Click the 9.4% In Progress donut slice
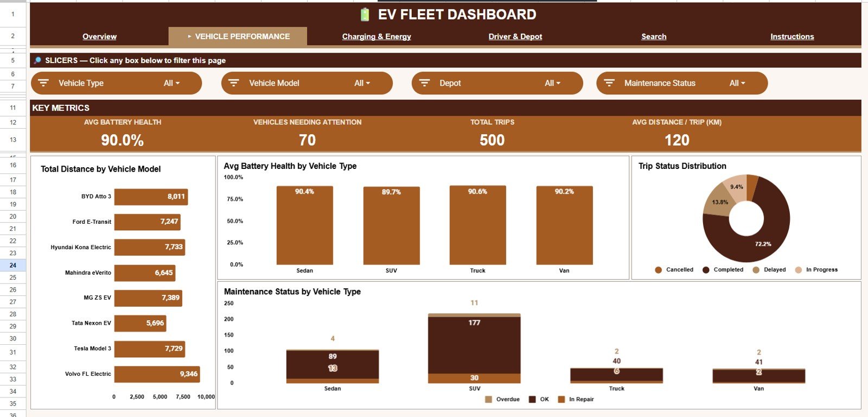Image resolution: width=868 pixels, height=417 pixels. [x=736, y=186]
